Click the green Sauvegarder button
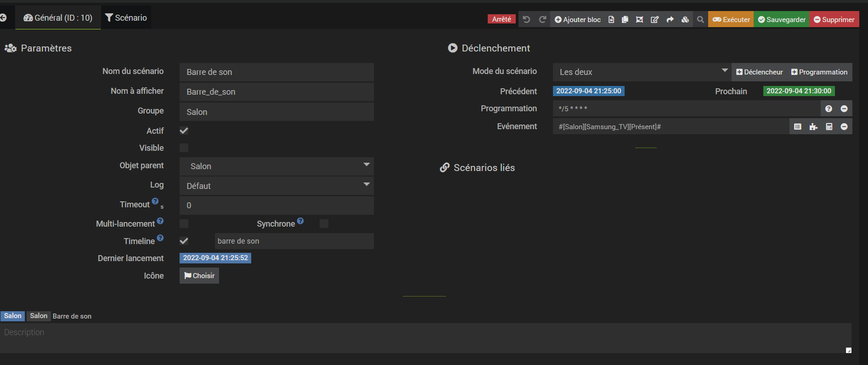The width and height of the screenshot is (868, 365). click(781, 19)
